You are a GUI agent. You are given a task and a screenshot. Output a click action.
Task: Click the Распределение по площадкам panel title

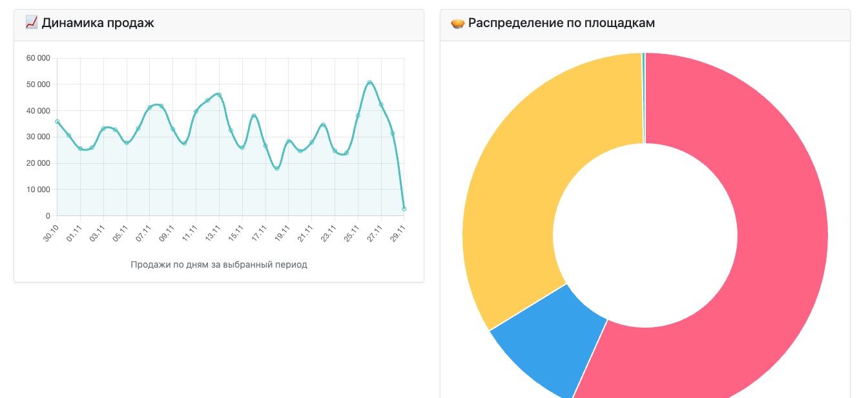click(x=561, y=23)
